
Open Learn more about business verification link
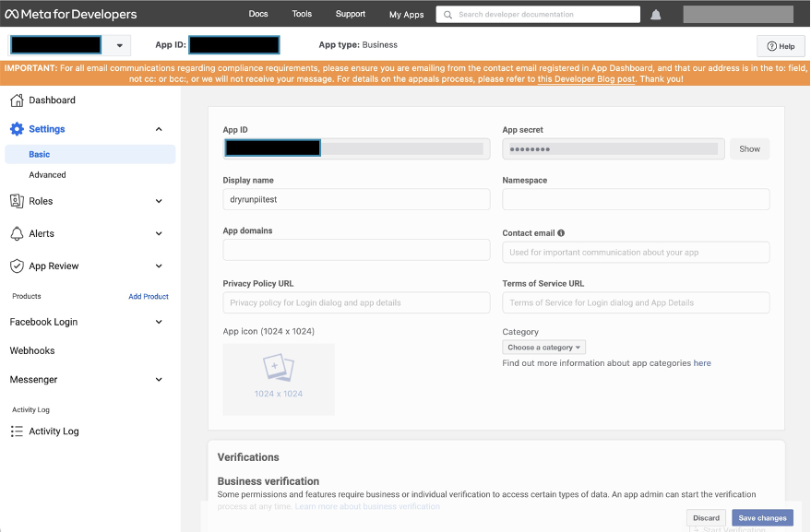[x=367, y=506]
